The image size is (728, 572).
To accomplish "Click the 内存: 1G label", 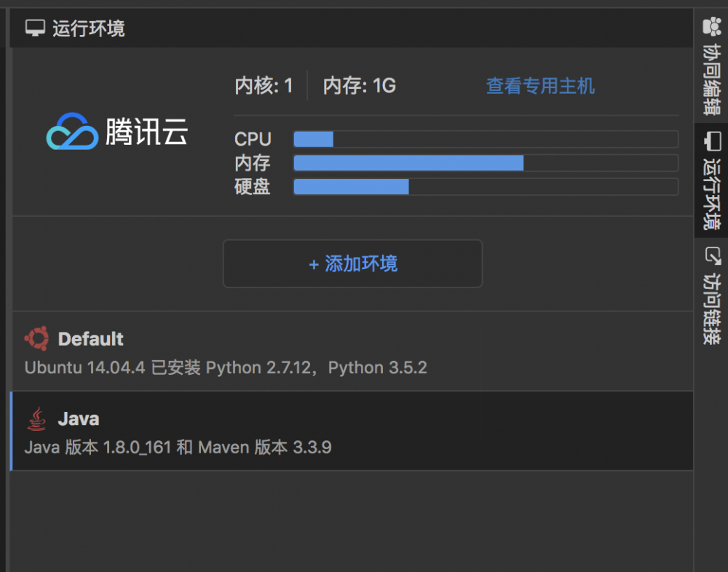I will click(x=358, y=85).
